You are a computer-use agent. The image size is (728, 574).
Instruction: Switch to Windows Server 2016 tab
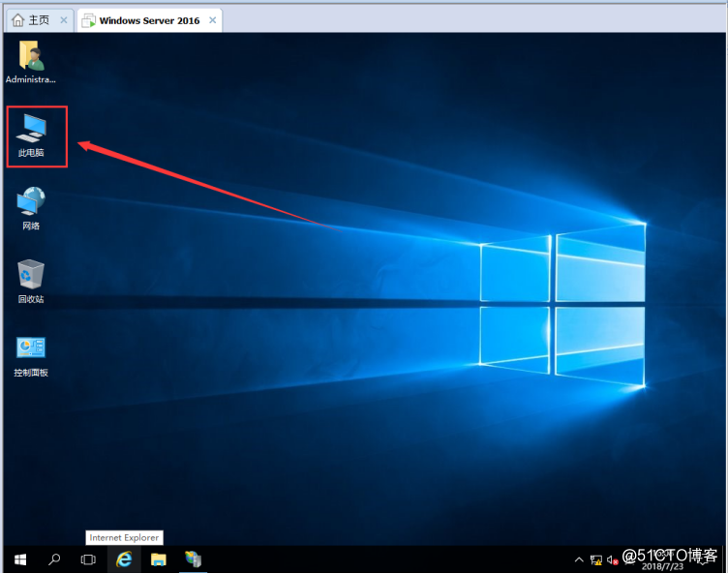(149, 20)
